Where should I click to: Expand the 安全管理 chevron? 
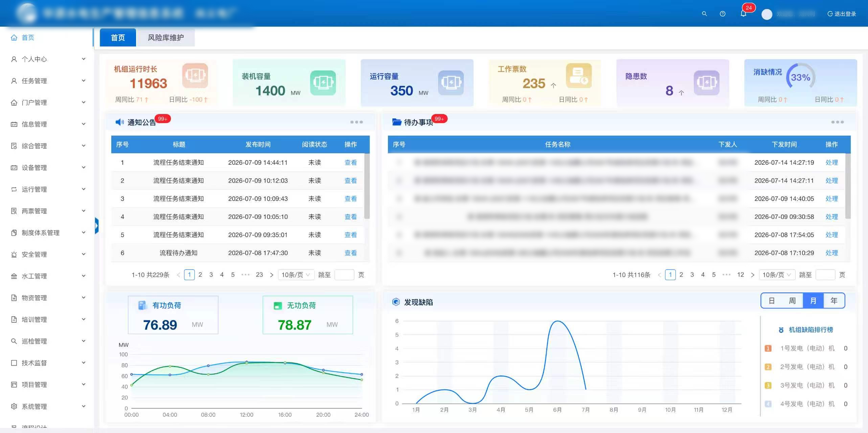pos(84,254)
